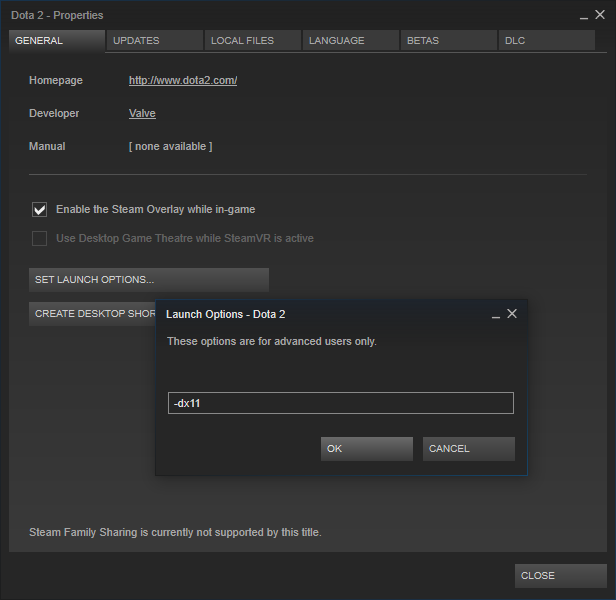The height and width of the screenshot is (600, 616).
Task: Focus the launch options text field
Action: click(341, 403)
